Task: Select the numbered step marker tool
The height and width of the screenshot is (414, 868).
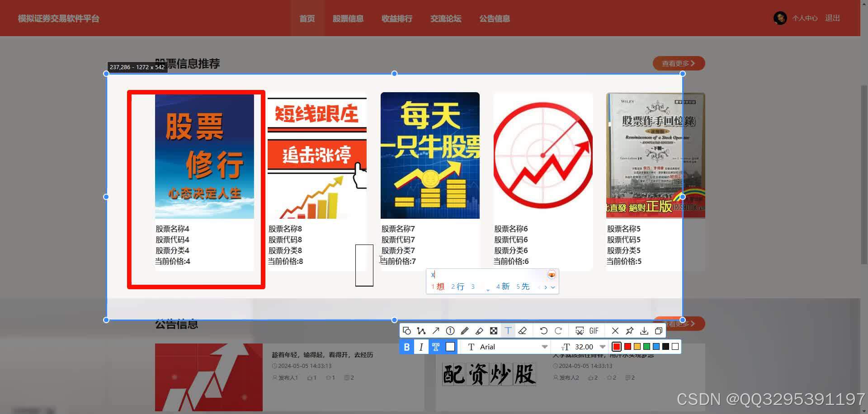Action: tap(450, 331)
